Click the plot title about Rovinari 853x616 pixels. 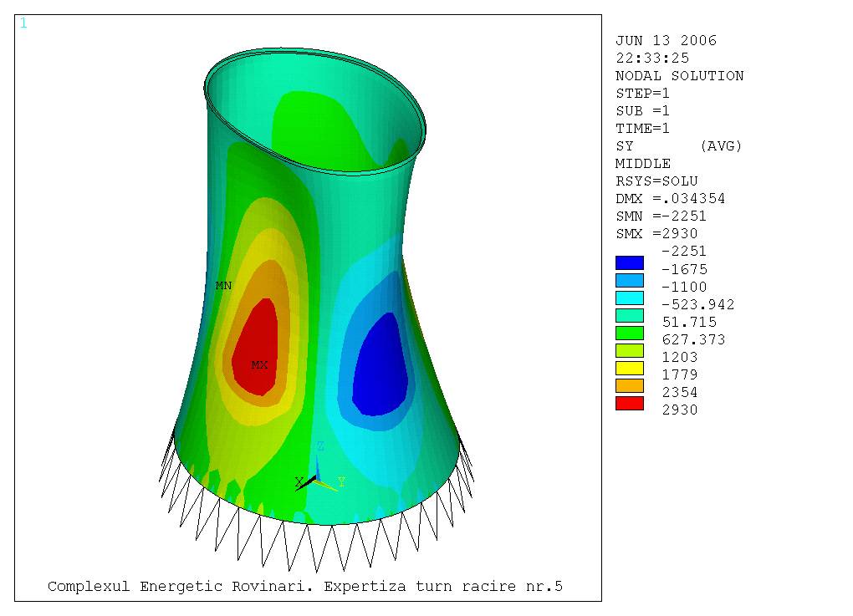(x=304, y=587)
